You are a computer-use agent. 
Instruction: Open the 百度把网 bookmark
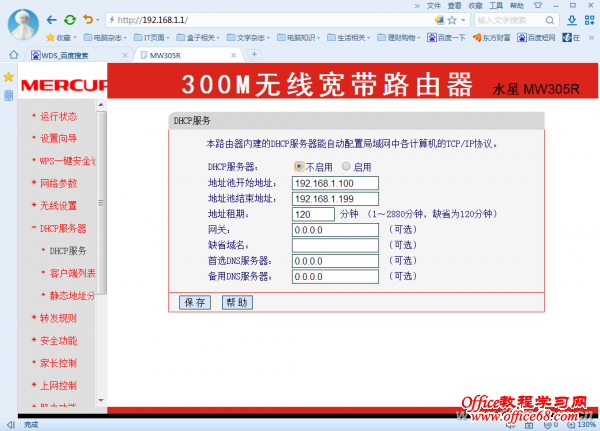click(x=536, y=38)
